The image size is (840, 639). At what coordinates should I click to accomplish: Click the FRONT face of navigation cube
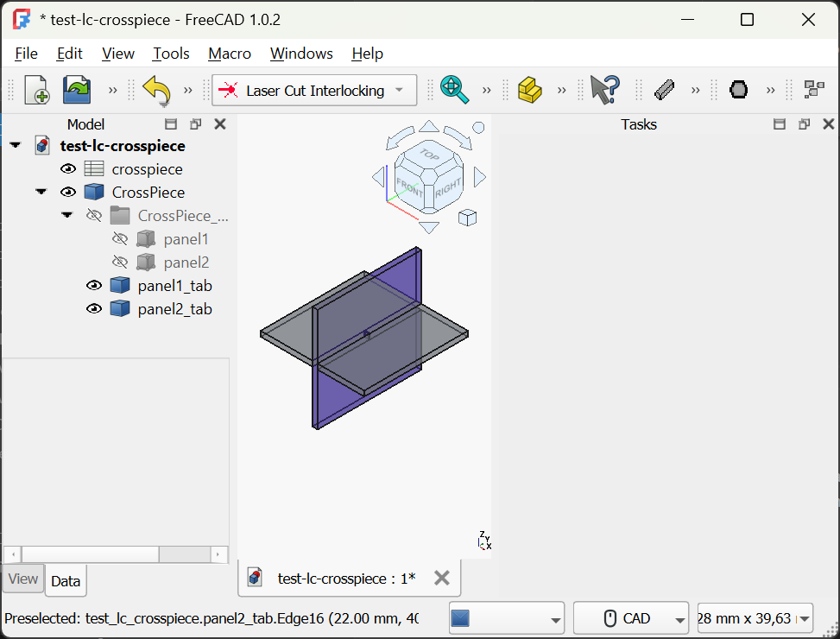[409, 187]
